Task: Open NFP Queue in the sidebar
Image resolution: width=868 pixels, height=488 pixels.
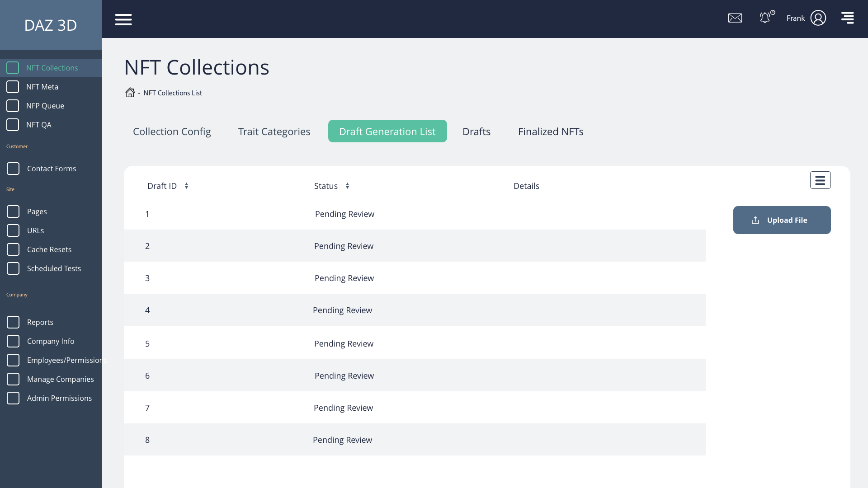Action: point(45,106)
